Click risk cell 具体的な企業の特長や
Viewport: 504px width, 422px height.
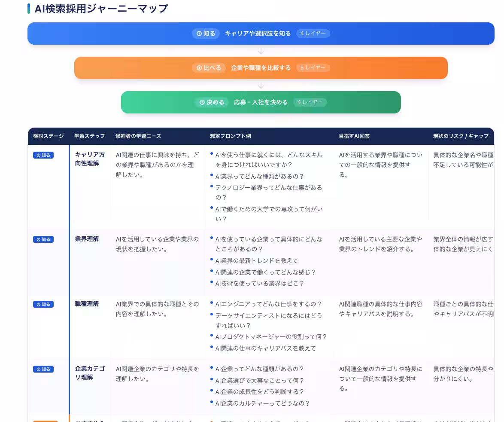463,374
